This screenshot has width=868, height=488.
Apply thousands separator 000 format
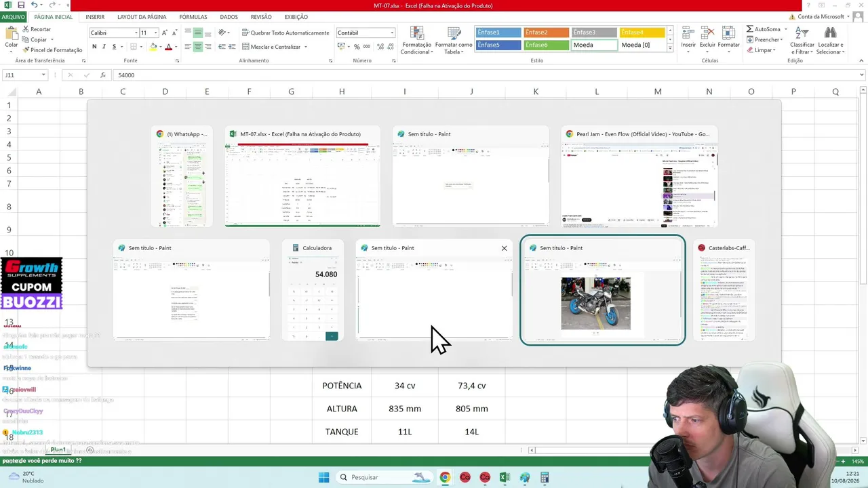pos(367,47)
